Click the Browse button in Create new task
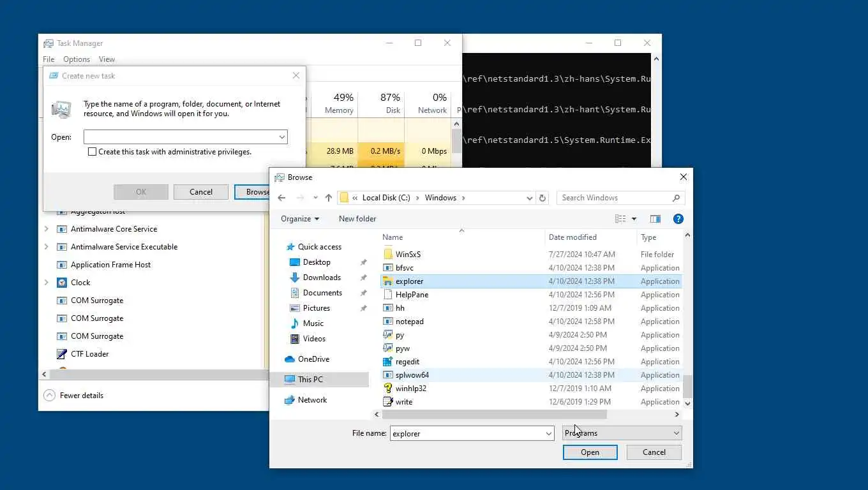868x490 pixels. (x=252, y=192)
